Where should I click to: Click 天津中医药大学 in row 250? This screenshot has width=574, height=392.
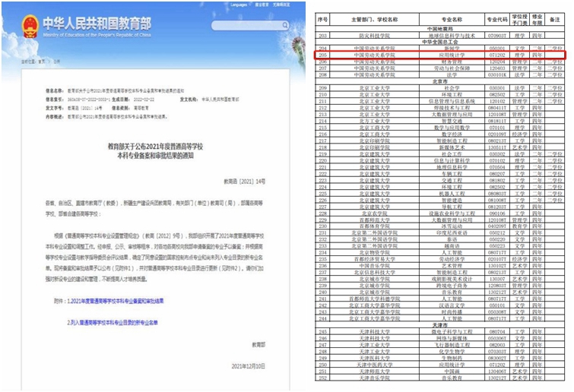[x=375, y=365]
